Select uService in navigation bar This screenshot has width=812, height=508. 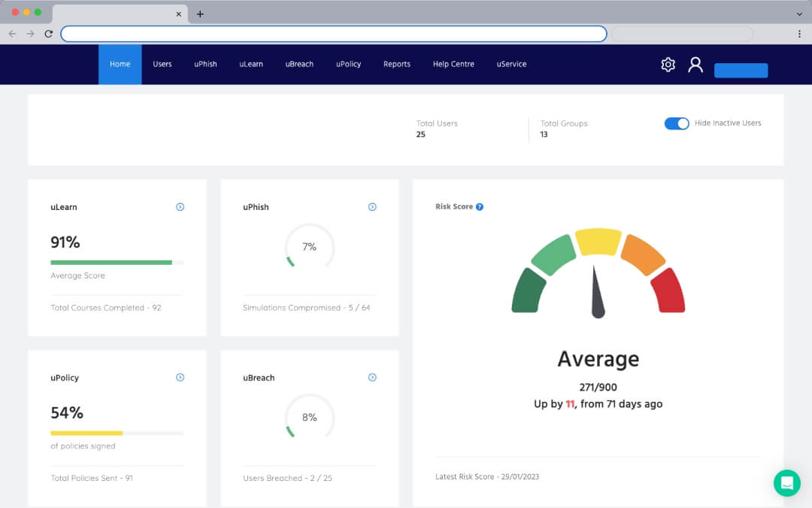(511, 65)
